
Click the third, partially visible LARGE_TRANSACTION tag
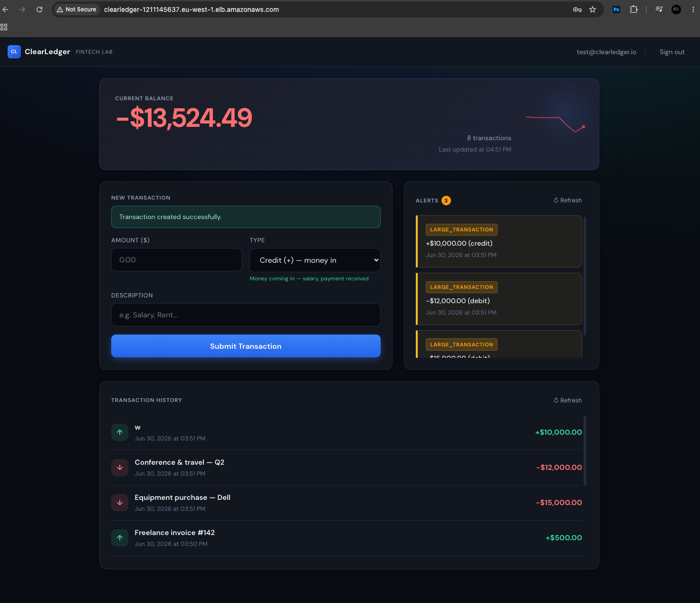(x=461, y=345)
